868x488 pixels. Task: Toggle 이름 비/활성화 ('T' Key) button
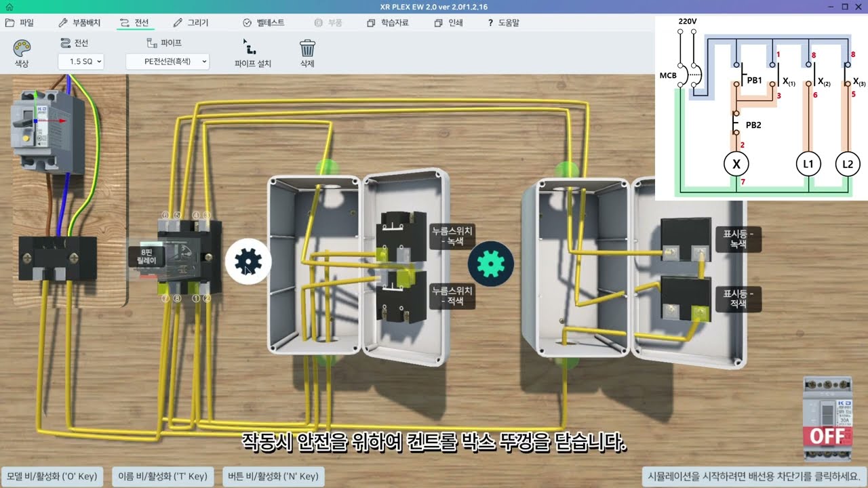tap(163, 476)
